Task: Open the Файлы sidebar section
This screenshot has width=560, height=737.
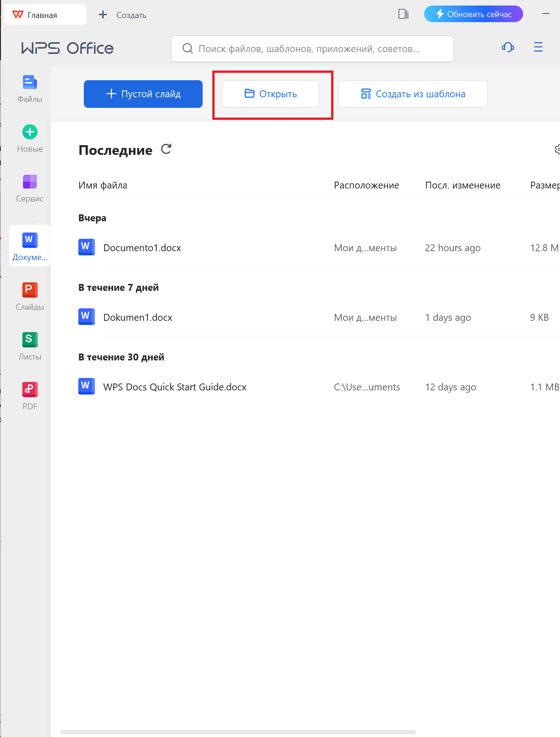Action: point(29,88)
